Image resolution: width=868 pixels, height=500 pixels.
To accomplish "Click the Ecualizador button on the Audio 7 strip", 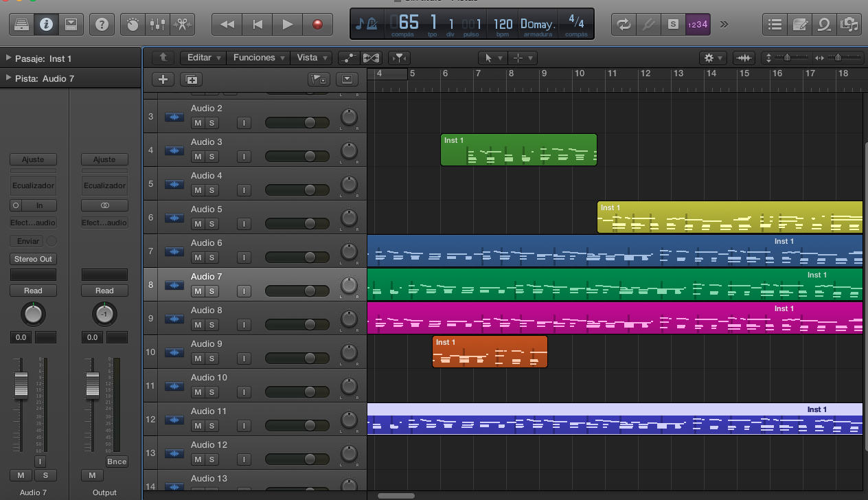I will (33, 185).
